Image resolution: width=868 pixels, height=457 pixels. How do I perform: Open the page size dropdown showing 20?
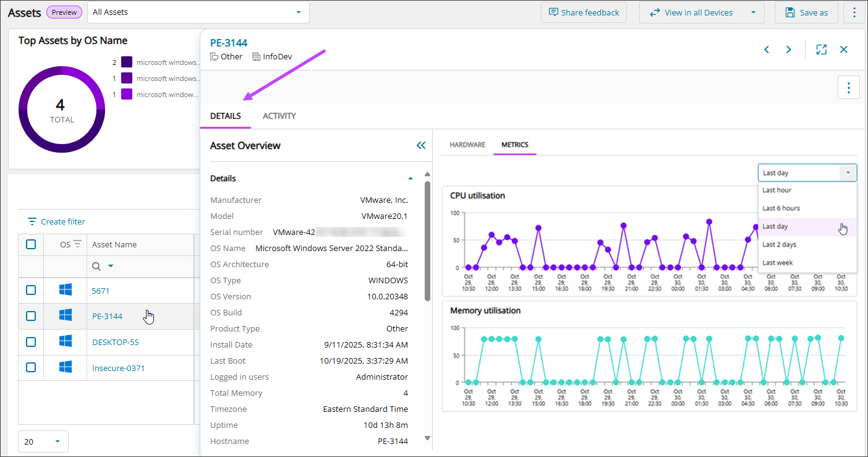point(43,442)
